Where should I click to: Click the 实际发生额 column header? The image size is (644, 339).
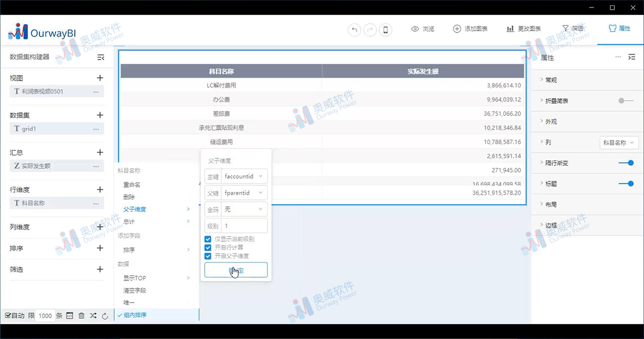tap(423, 71)
